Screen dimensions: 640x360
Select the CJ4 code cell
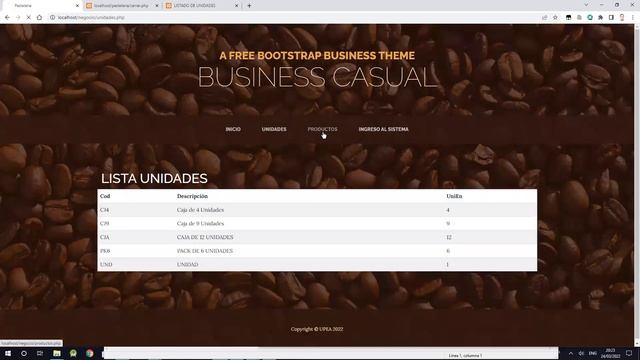point(104,210)
